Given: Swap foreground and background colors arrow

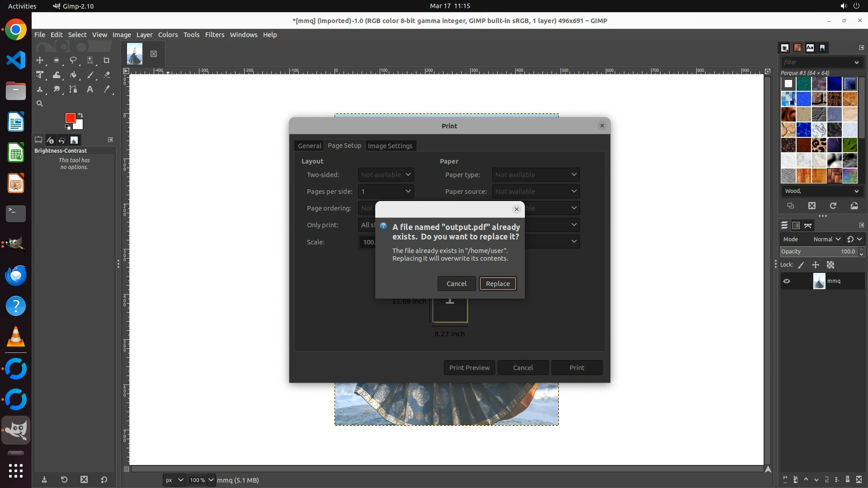Looking at the screenshot, I should point(80,115).
